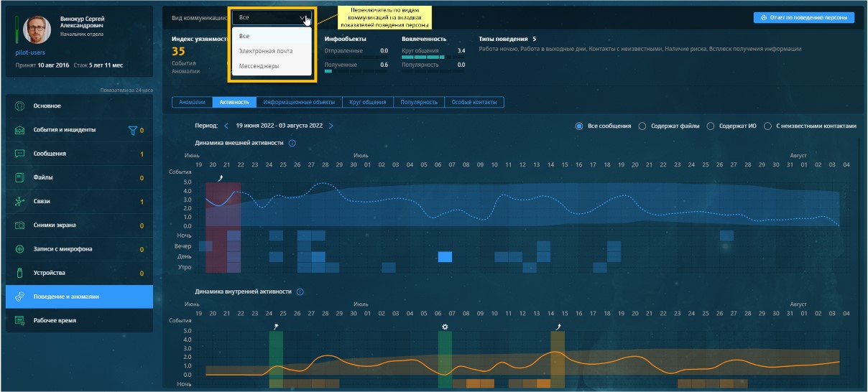This screenshot has width=868, height=392.
Task: Go to previous period with left chevron
Action: (x=226, y=126)
